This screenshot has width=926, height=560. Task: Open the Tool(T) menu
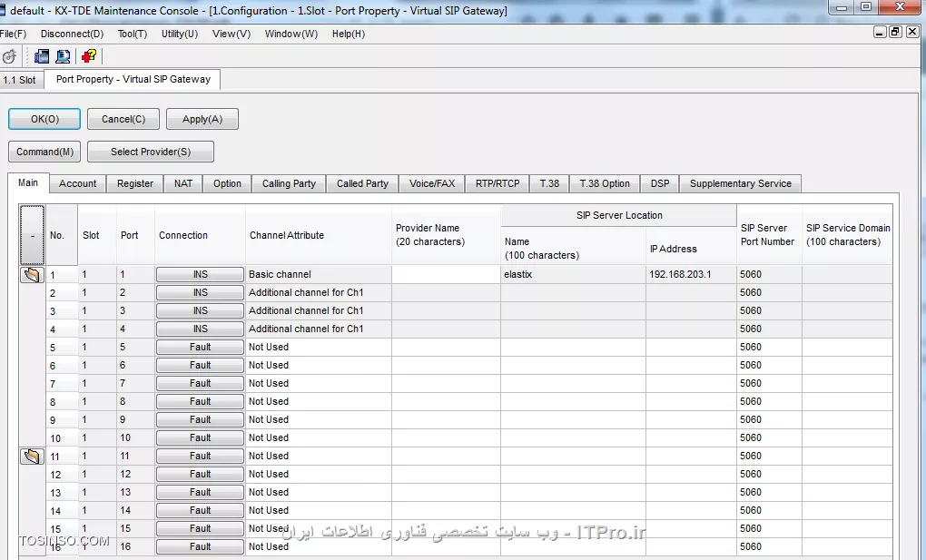click(133, 34)
